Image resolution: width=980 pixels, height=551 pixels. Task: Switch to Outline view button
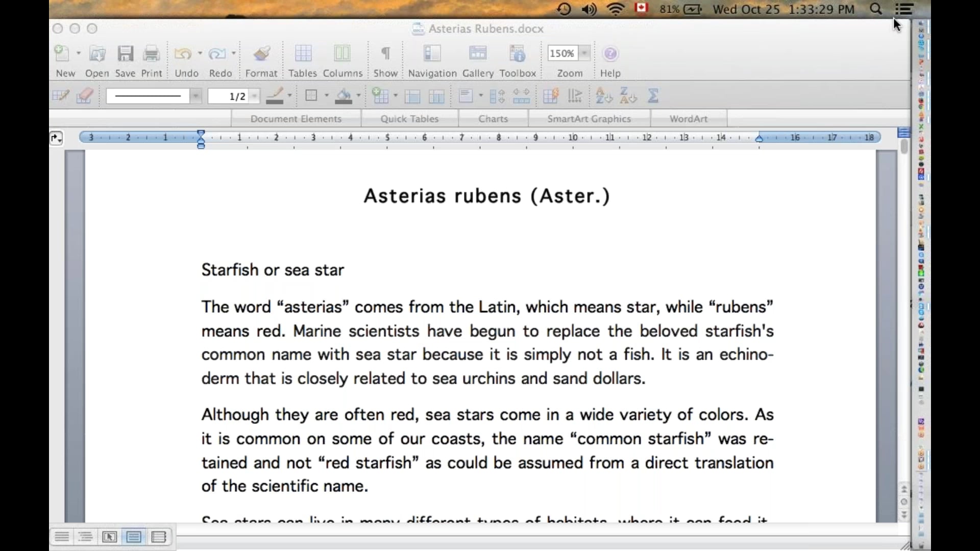point(85,537)
